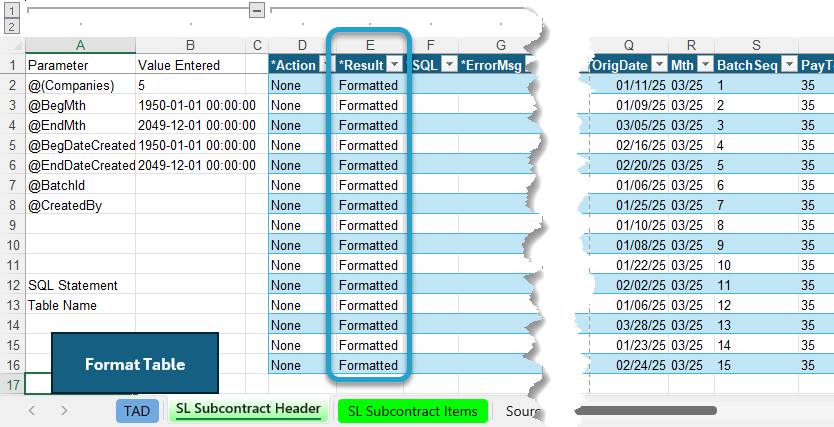This screenshot has height=427, width=834.
Task: Select outline level 2 button
Action: (x=12, y=26)
